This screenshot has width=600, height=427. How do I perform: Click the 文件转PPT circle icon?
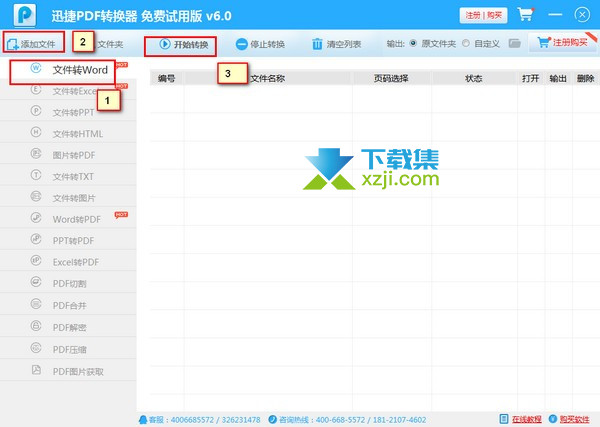(x=36, y=111)
